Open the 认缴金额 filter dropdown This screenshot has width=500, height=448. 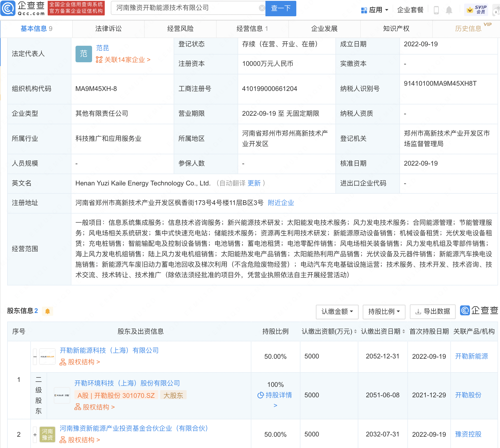tap(337, 312)
